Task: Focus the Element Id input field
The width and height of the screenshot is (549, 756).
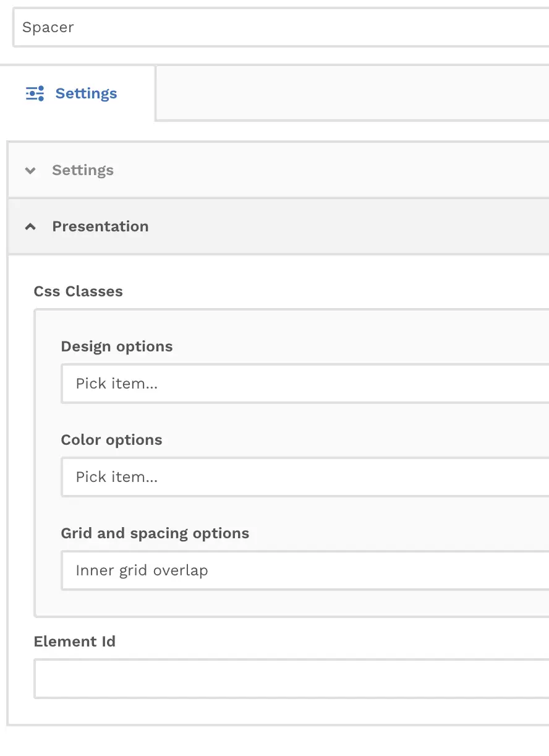Action: tap(292, 679)
